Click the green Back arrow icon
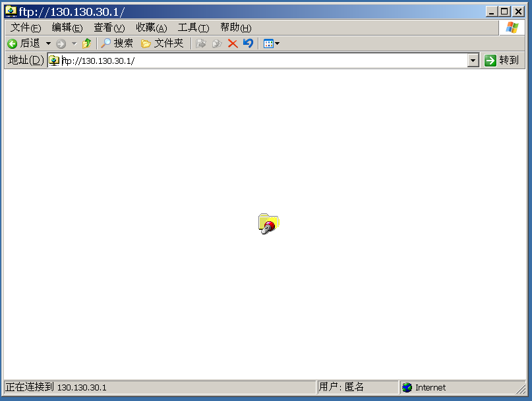This screenshot has height=401, width=532. 13,43
